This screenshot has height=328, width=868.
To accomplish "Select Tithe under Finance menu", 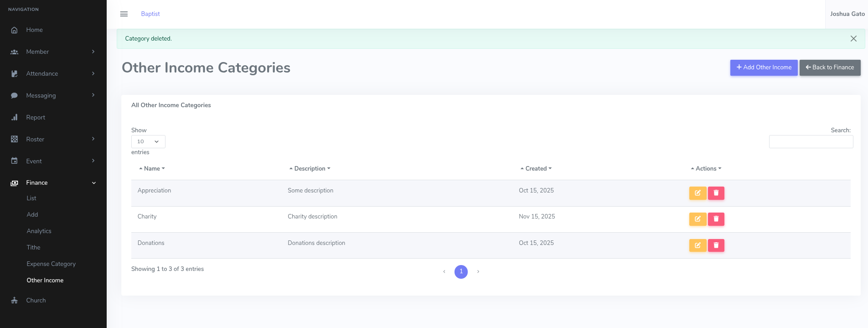I will pyautogui.click(x=33, y=248).
